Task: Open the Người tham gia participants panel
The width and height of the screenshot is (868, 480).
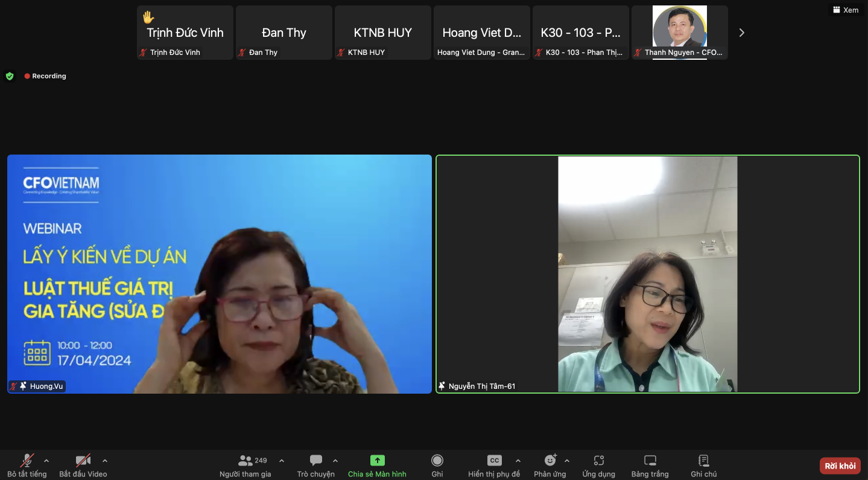Action: click(246, 461)
